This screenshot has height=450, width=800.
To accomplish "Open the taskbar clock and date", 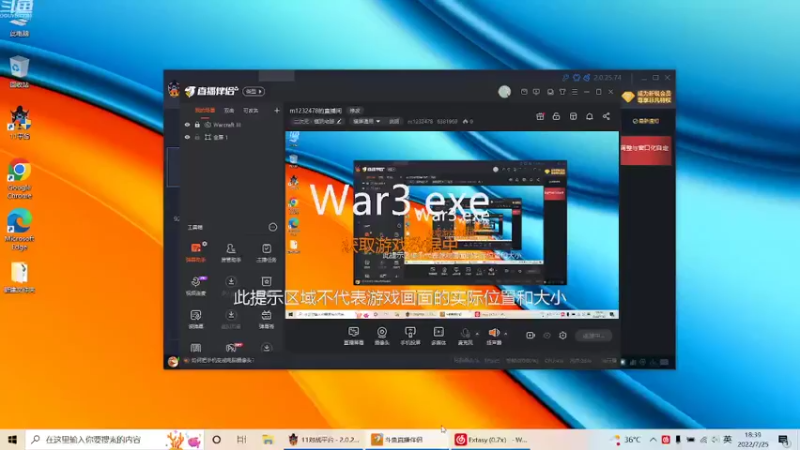I will tap(753, 439).
